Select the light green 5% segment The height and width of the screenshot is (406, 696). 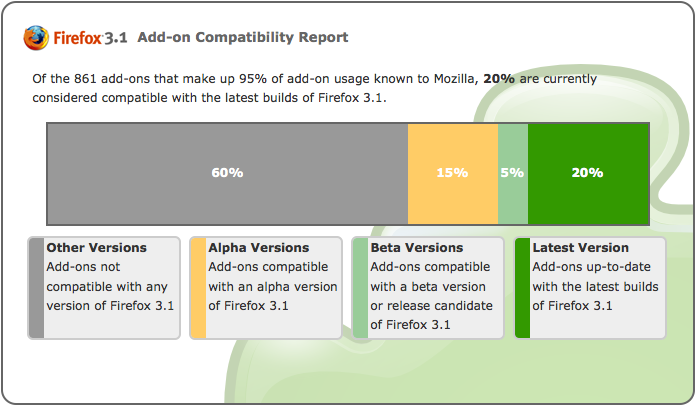(513, 173)
